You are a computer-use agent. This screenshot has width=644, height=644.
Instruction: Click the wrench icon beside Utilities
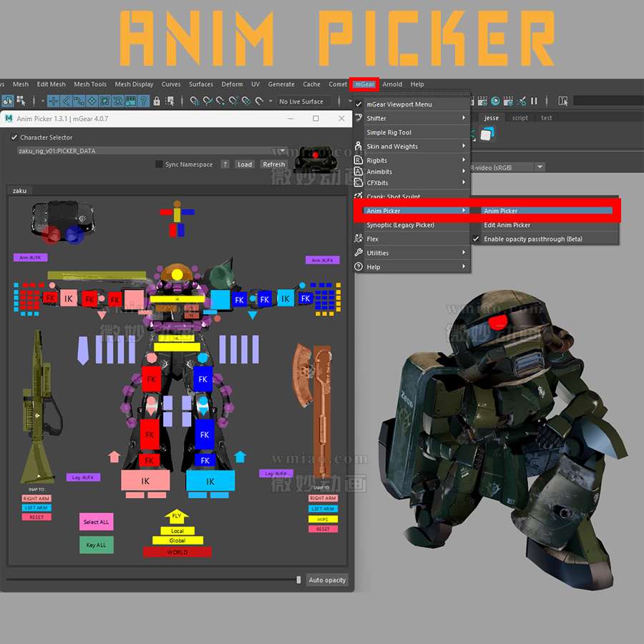pos(358,253)
